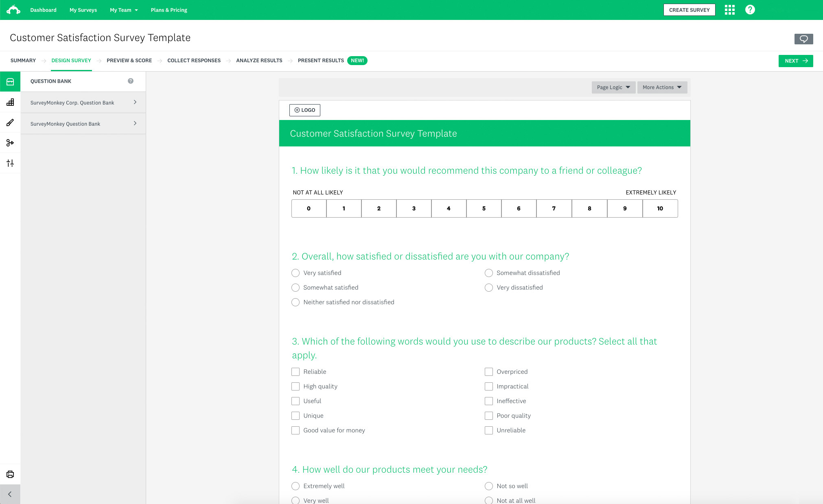Click the Create Survey button

[689, 10]
